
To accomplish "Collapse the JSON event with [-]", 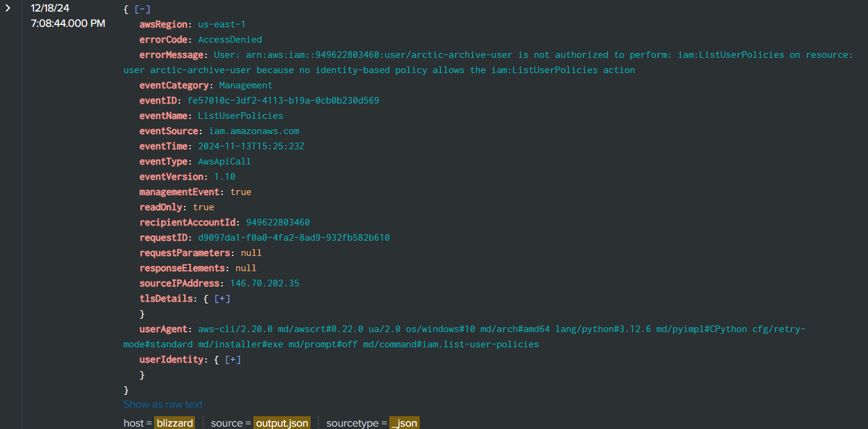I will coord(143,9).
